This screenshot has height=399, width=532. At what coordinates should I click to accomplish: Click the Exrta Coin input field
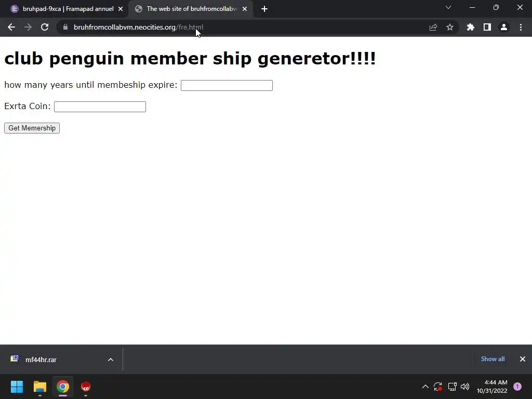[100, 107]
